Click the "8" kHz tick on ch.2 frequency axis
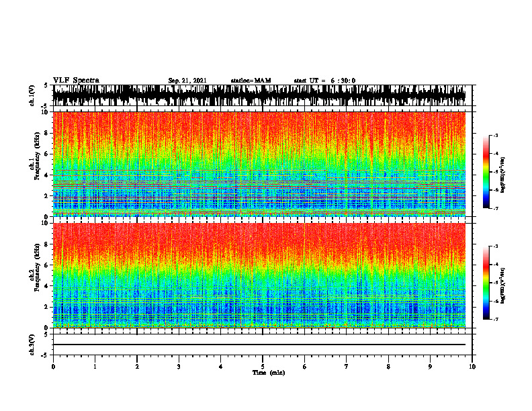The image size is (532, 411). tap(47, 244)
